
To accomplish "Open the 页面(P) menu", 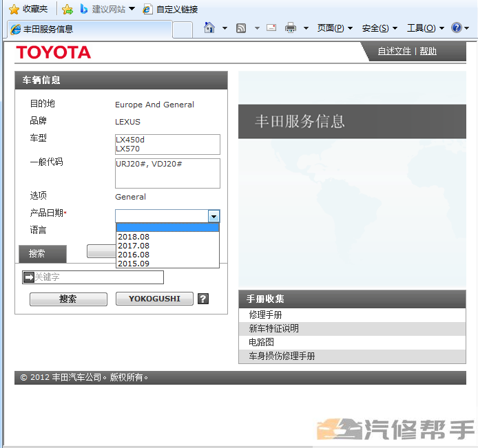I will pos(335,28).
